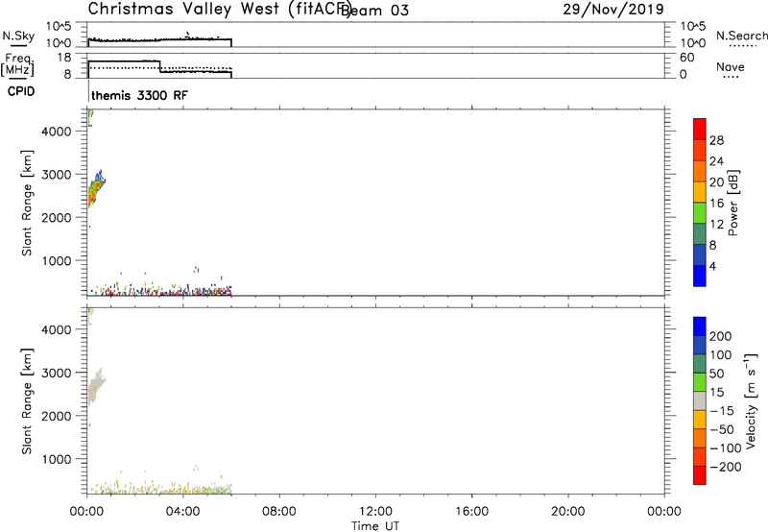Click the Time UT axis label

click(375, 526)
